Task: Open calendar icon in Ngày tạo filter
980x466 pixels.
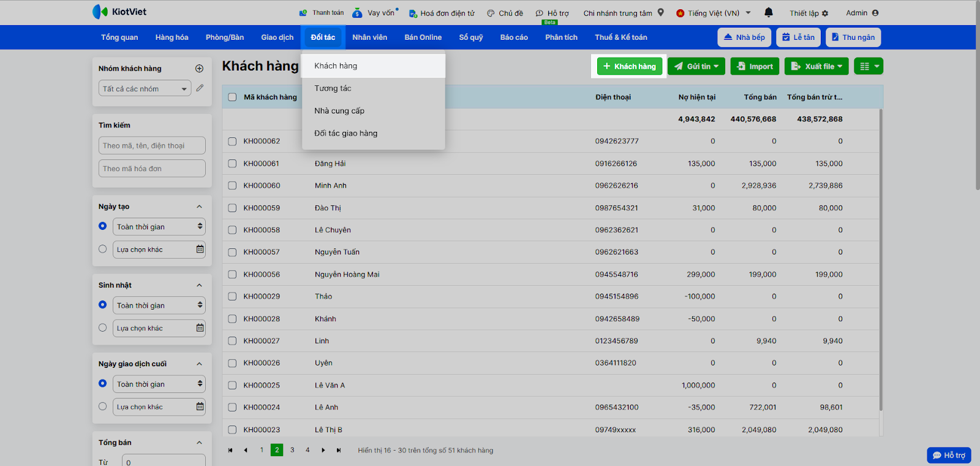Action: pyautogui.click(x=200, y=250)
